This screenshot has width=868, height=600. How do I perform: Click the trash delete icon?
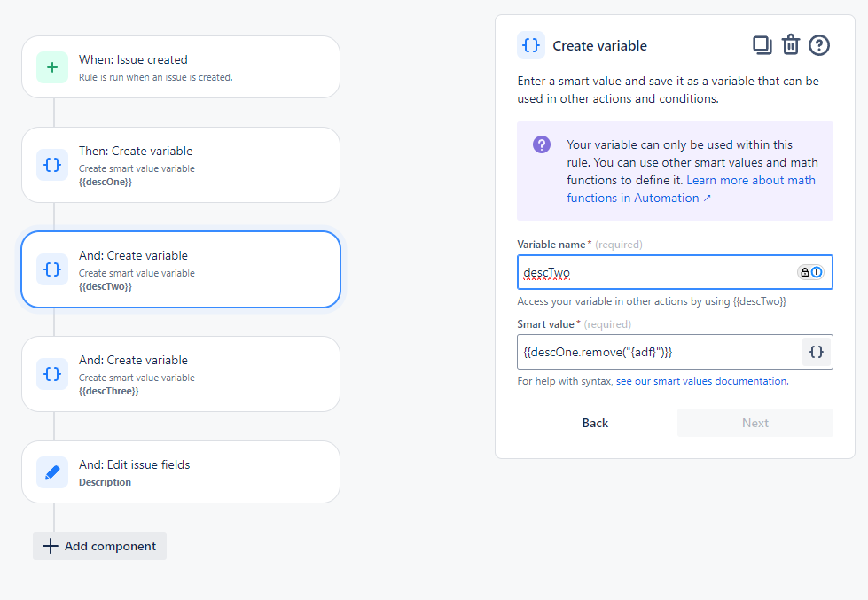pos(790,45)
